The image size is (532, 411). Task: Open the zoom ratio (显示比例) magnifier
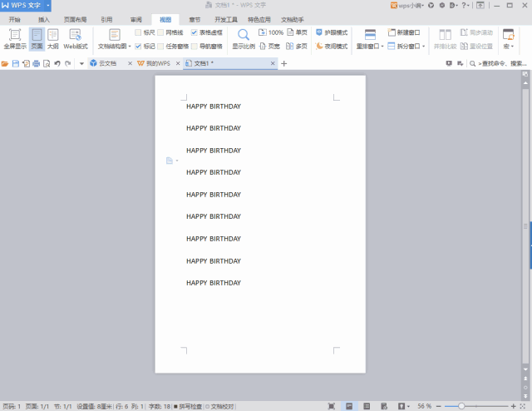[x=244, y=39]
